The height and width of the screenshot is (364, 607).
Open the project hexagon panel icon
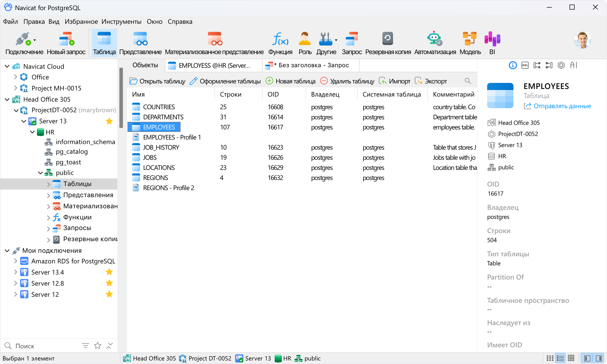pyautogui.click(x=561, y=65)
